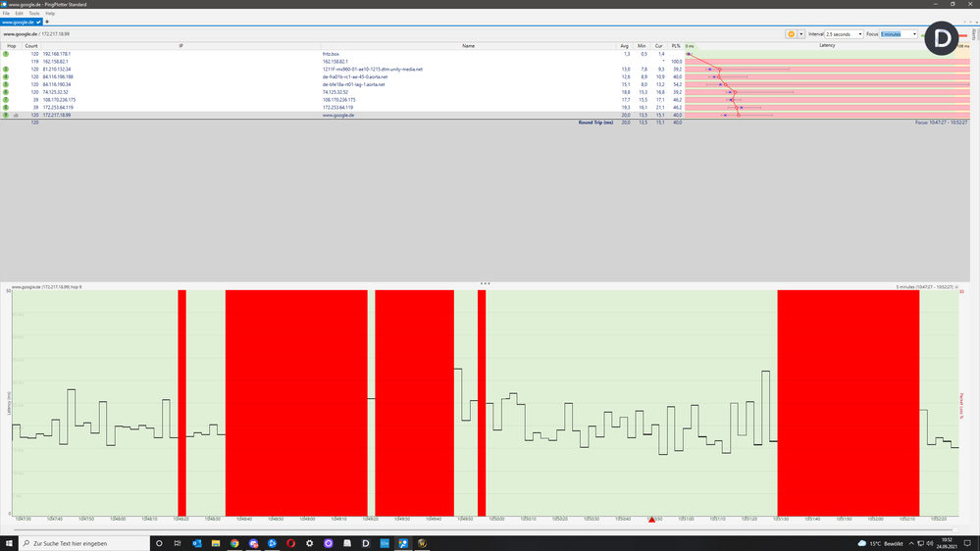This screenshot has height=551, width=980.
Task: Click the taskbar clock showing 10:52
Action: click(947, 543)
